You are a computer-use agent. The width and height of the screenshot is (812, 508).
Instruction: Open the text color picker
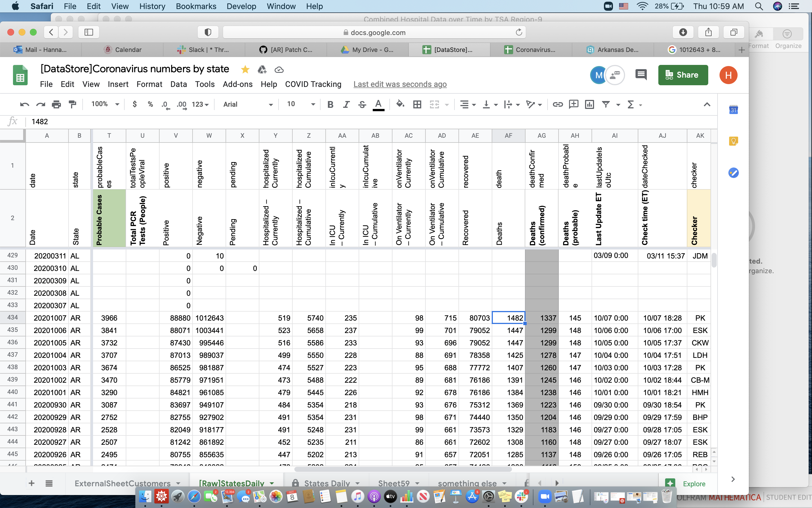point(378,104)
